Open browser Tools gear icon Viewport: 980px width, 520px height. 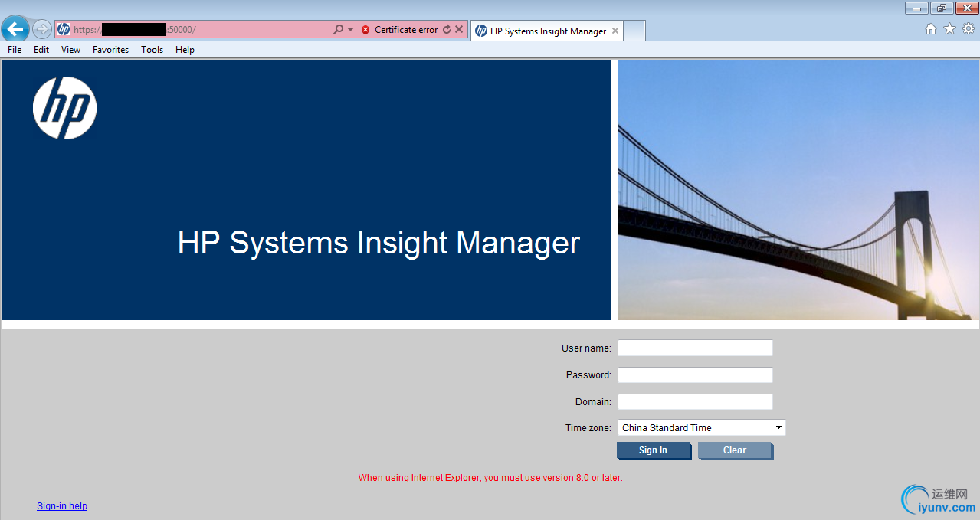[x=969, y=29]
